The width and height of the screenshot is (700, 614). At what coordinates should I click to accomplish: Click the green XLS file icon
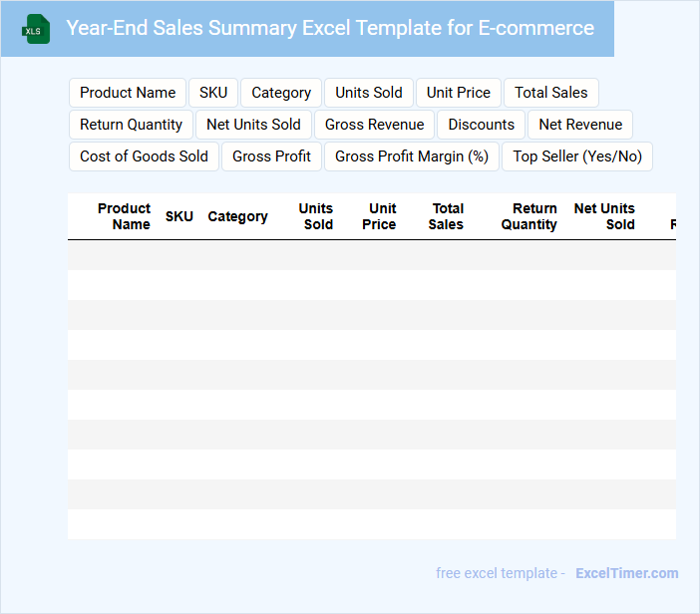point(36,29)
